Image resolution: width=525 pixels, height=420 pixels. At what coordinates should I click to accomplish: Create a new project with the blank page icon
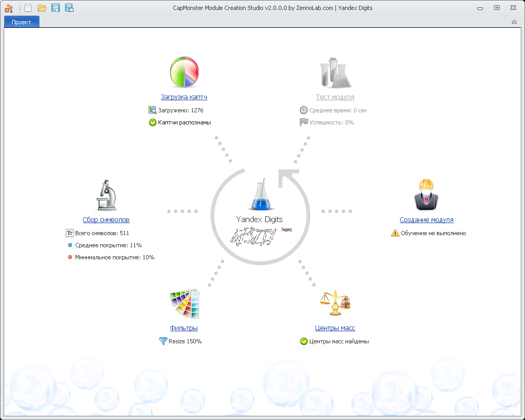pos(28,8)
